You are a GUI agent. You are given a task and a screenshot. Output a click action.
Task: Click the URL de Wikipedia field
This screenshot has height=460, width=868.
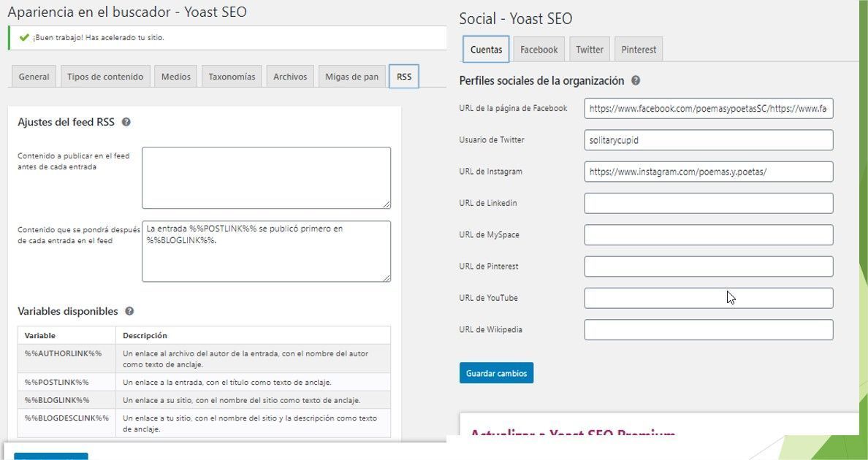coord(709,329)
